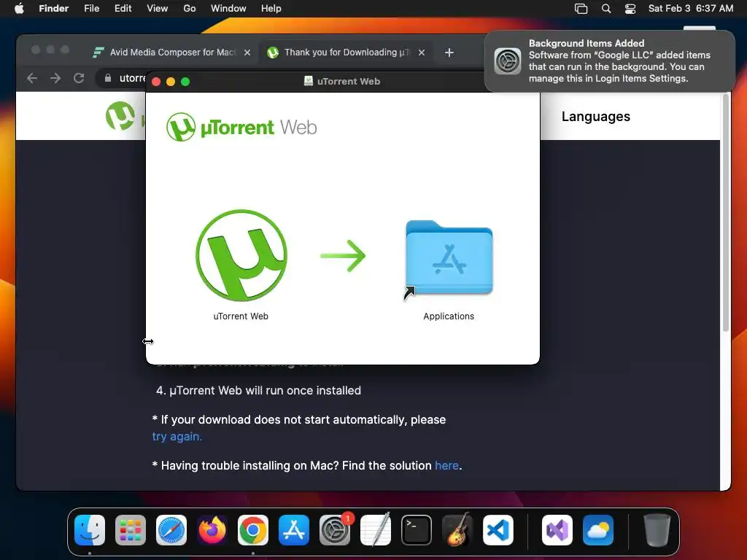This screenshot has width=747, height=560.
Task: Click the address bar URL text
Action: pyautogui.click(x=133, y=78)
